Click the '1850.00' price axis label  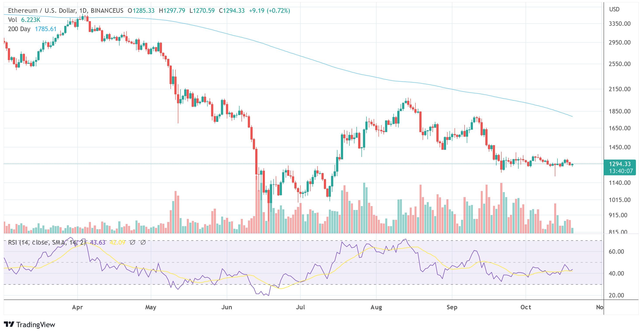click(620, 111)
